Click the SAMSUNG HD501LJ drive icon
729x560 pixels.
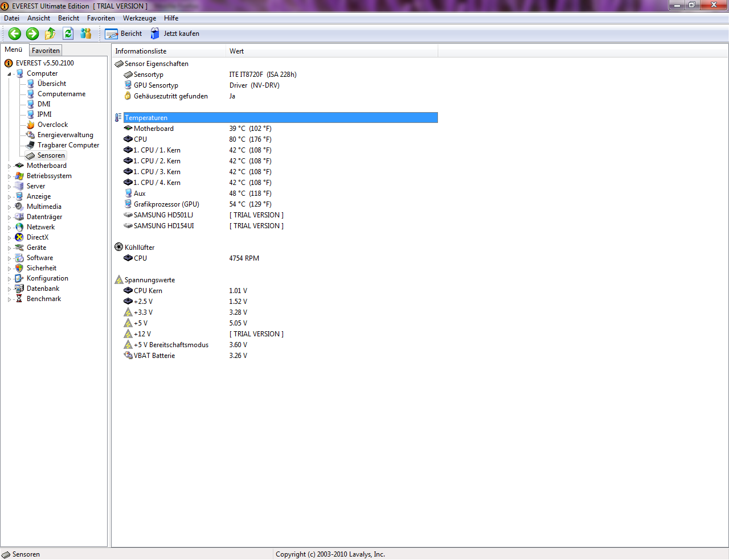[128, 215]
